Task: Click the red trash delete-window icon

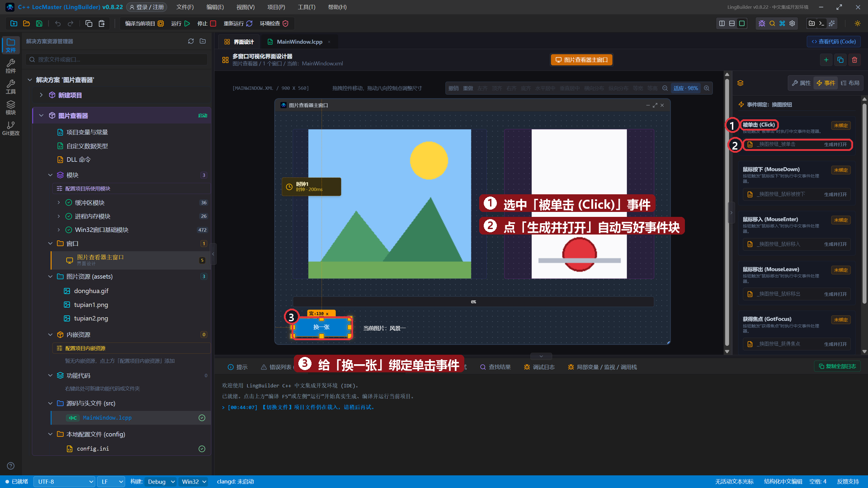Action: pos(854,60)
